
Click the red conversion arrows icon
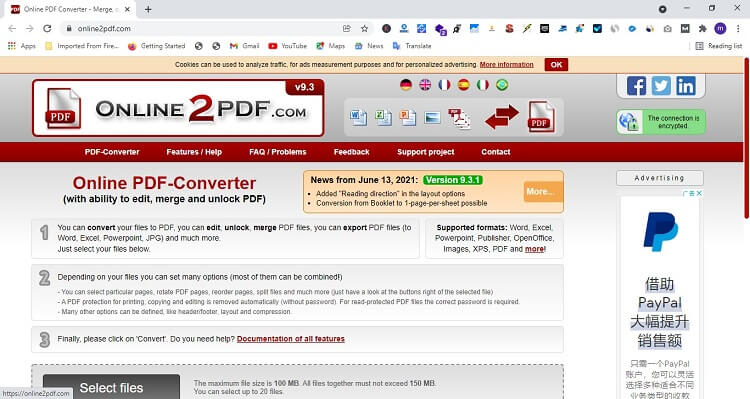point(501,117)
